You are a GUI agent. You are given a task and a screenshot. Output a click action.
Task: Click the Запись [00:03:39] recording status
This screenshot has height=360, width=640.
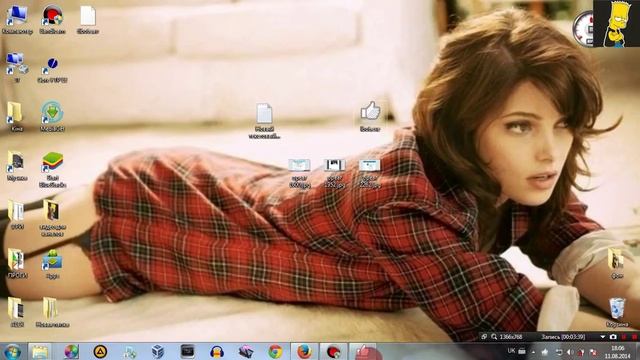[x=563, y=337]
